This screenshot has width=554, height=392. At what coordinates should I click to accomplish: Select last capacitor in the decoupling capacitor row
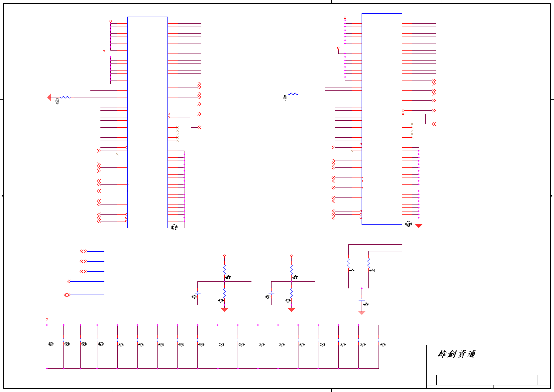379,340
